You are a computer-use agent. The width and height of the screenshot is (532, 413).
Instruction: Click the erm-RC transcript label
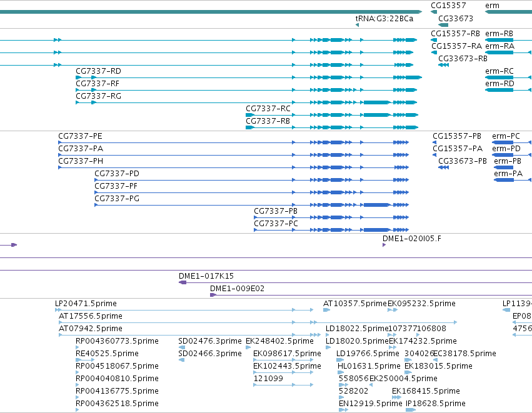point(499,71)
